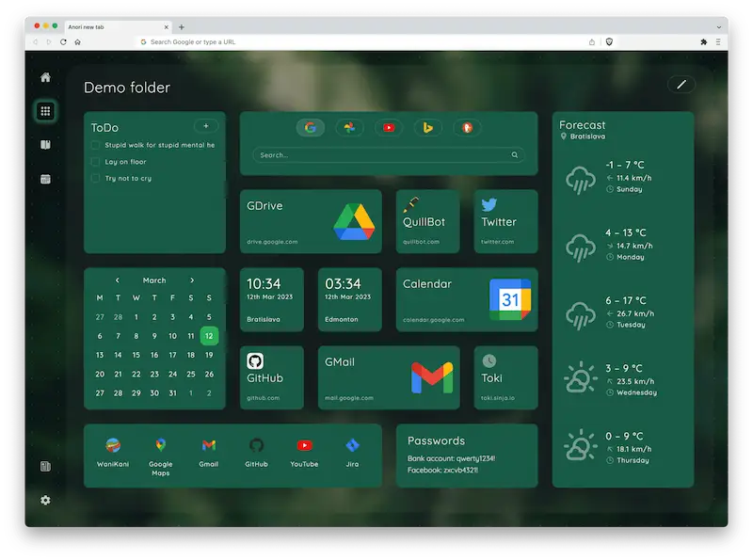
Task: Focus the widget Search field
Action: click(389, 155)
